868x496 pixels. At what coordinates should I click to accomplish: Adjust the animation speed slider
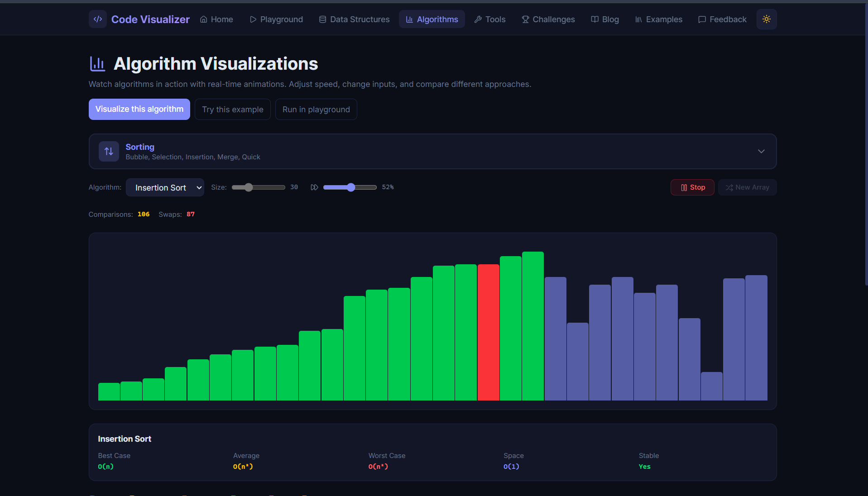[x=350, y=187]
